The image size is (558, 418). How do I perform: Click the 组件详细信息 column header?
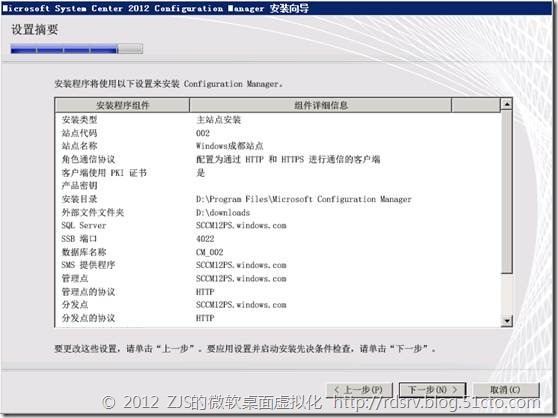pos(321,105)
